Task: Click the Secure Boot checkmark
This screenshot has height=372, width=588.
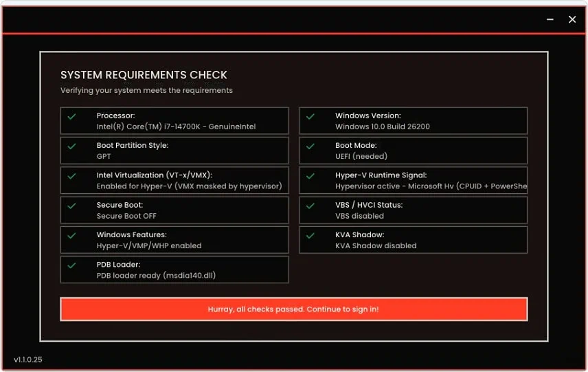Action: point(71,206)
